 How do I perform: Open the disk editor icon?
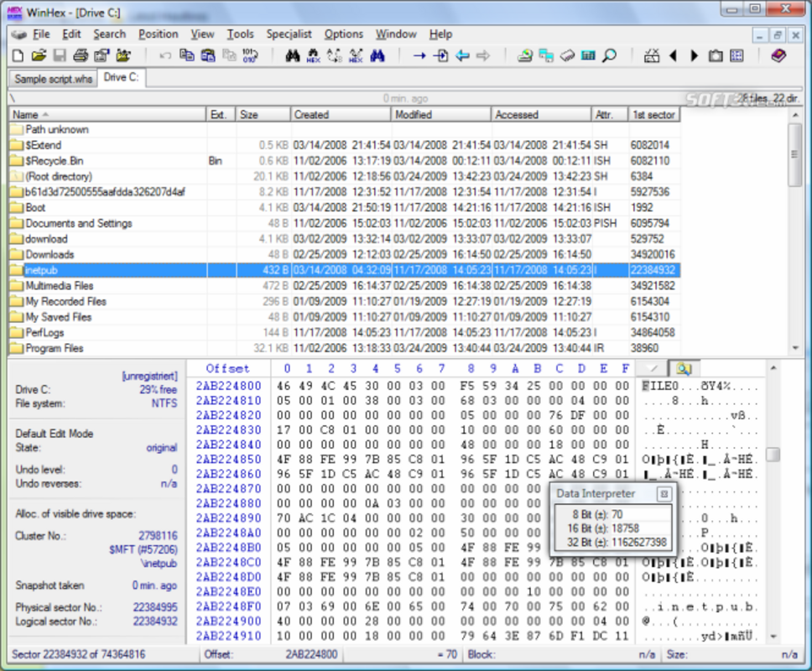(x=524, y=55)
